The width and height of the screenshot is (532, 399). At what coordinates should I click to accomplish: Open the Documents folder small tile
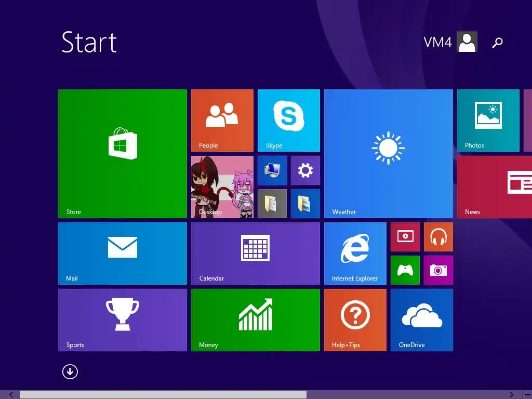(272, 204)
